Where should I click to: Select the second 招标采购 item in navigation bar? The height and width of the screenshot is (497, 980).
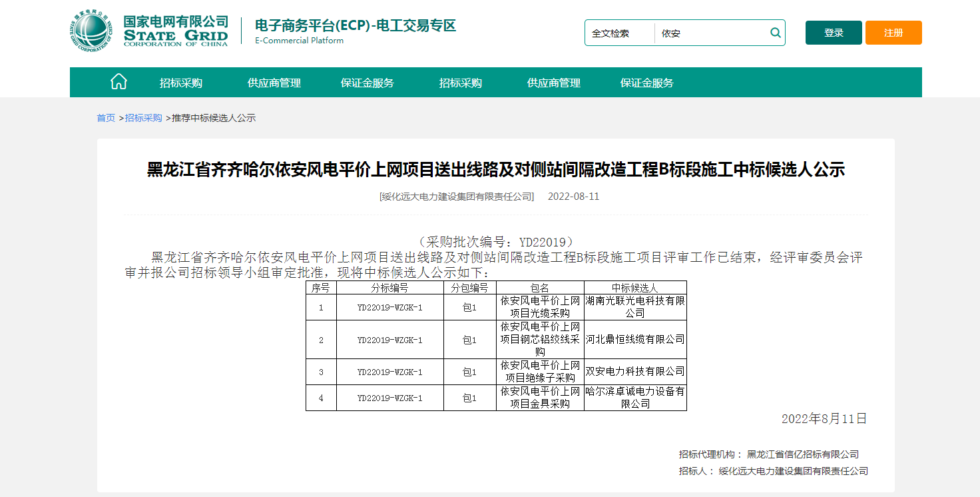[x=461, y=83]
